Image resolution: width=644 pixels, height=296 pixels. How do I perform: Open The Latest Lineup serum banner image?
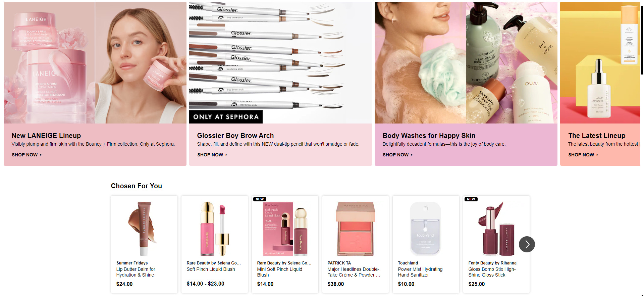coord(600,62)
